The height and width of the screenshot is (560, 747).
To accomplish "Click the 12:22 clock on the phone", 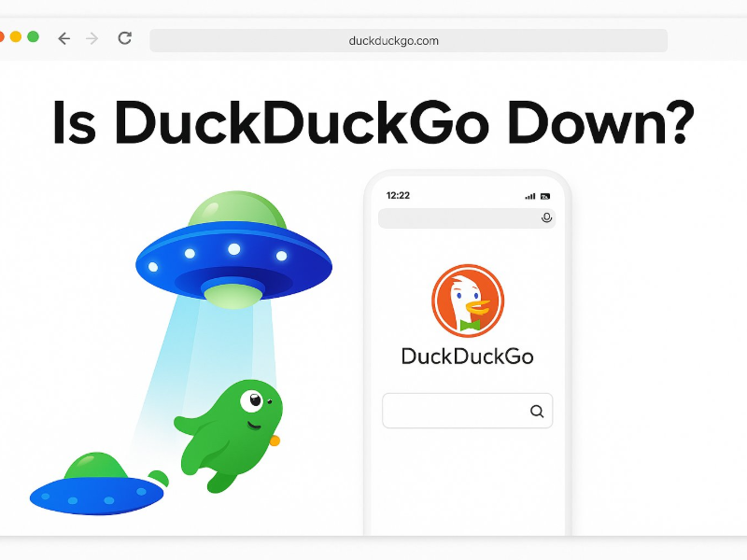I will point(398,195).
